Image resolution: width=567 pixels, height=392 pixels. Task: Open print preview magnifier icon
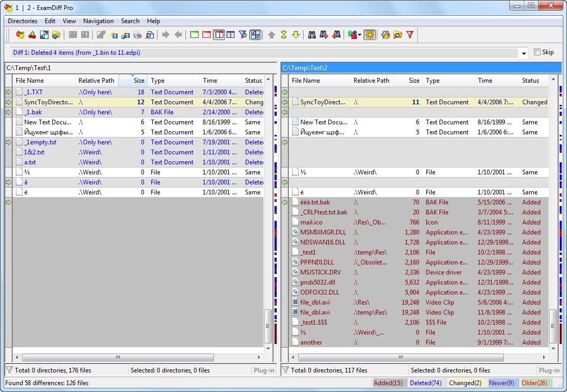pyautogui.click(x=150, y=35)
